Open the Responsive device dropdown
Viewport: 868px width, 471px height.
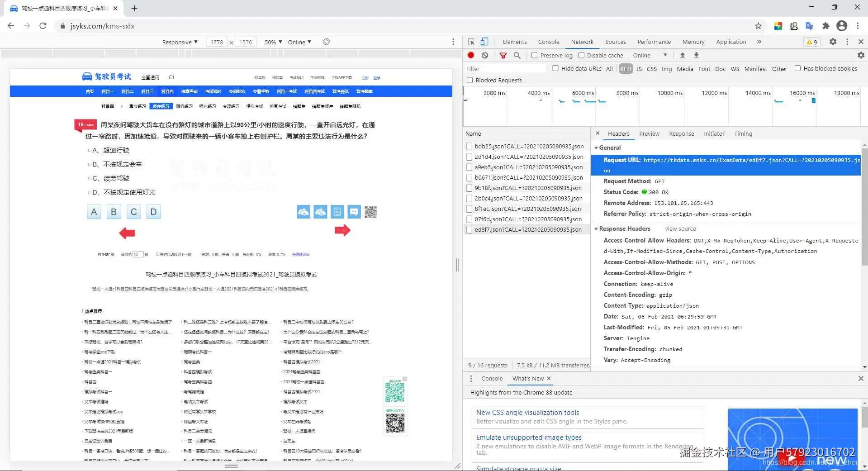tap(180, 42)
